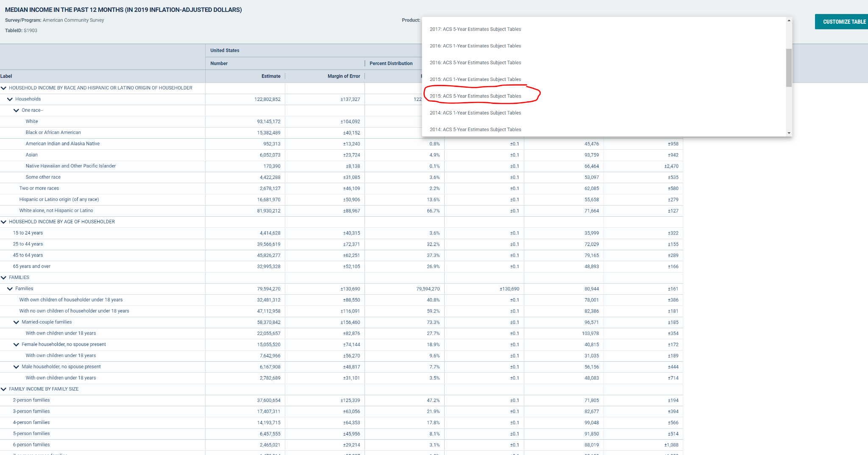Click Hispanic or Latino origin row label
The width and height of the screenshot is (868, 455).
(x=59, y=199)
